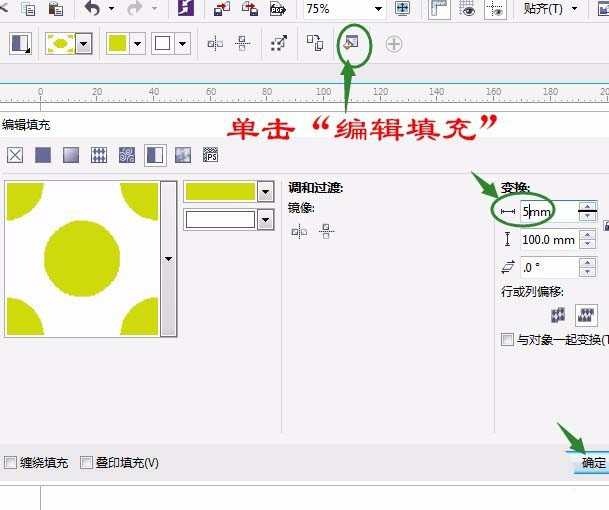Select the Uniform Fill type icon
The image size is (609, 510).
click(x=43, y=155)
